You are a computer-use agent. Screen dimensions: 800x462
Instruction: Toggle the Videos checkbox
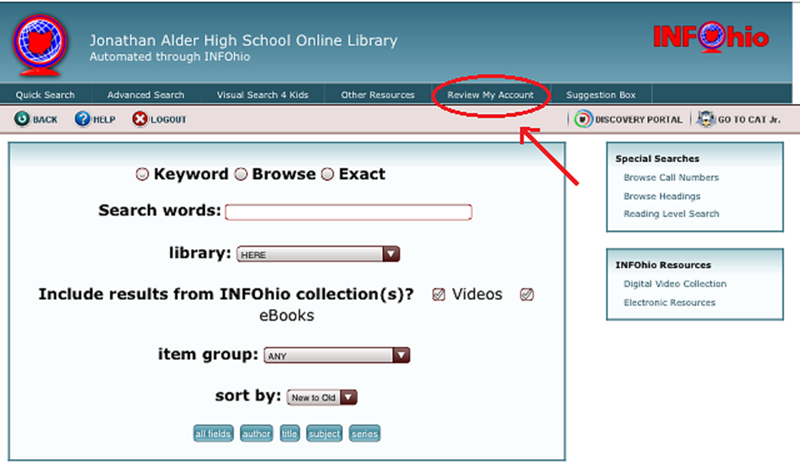pyautogui.click(x=439, y=294)
